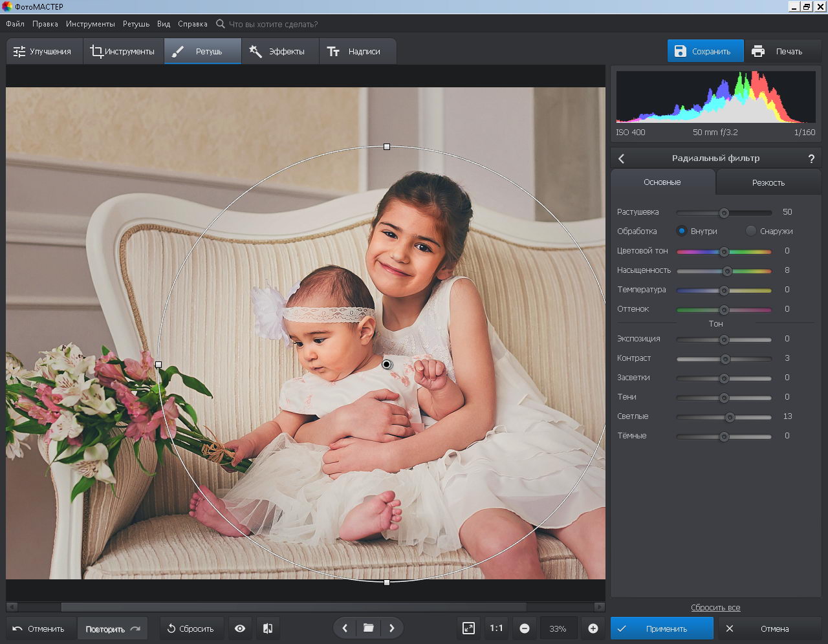The height and width of the screenshot is (644, 828).
Task: Click the color histogram panel
Action: [715, 97]
